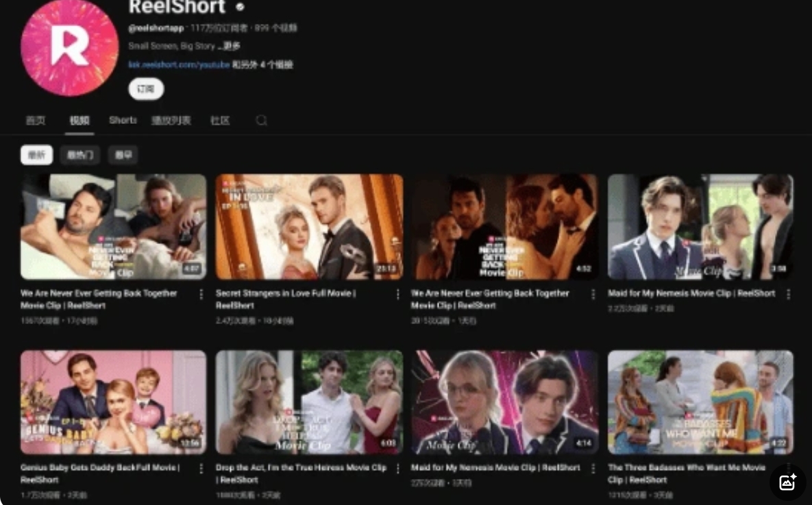812x505 pixels.
Task: Open The Three Badasses Who Want Me thumbnail
Action: [x=700, y=402]
